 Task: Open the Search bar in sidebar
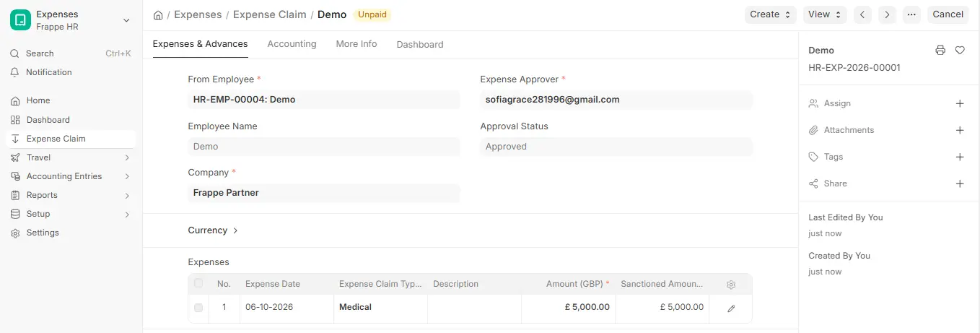tap(71, 53)
